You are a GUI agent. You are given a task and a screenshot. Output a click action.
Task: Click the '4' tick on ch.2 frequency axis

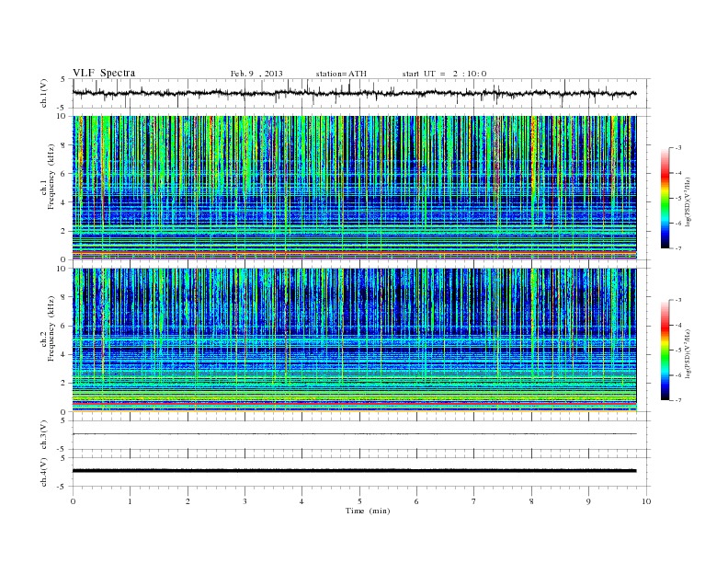point(63,355)
